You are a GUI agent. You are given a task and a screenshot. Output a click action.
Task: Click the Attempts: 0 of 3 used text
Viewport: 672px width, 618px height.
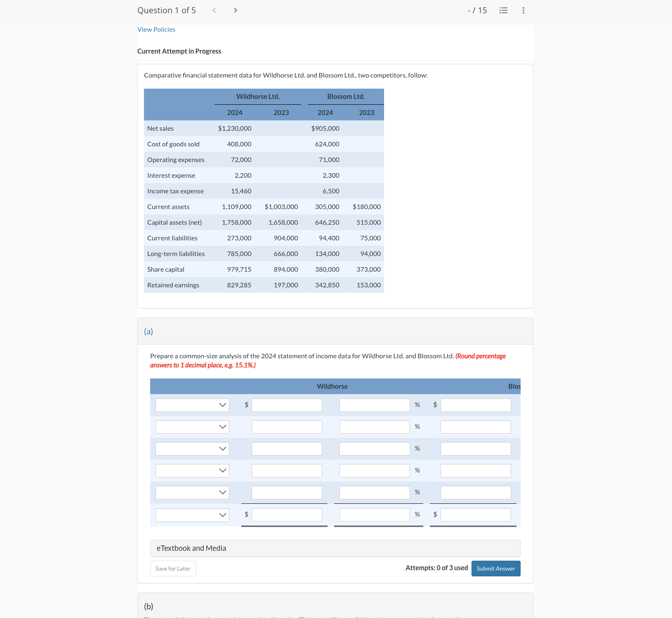(x=436, y=568)
